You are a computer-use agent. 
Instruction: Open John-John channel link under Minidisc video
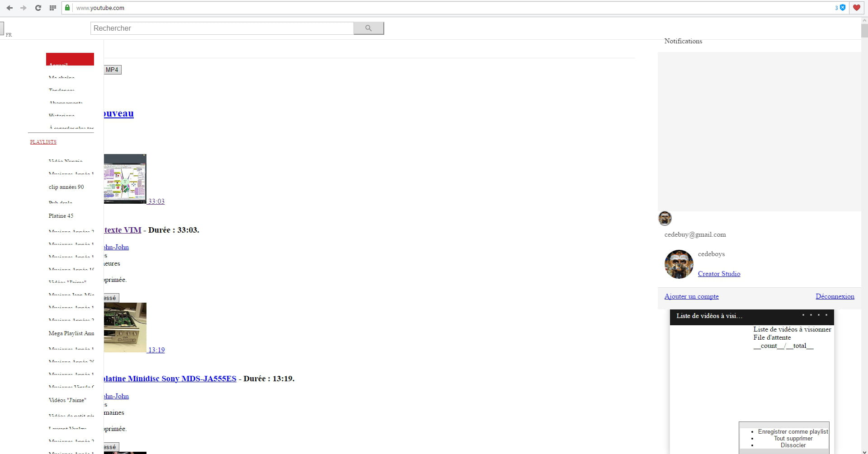pyautogui.click(x=116, y=396)
